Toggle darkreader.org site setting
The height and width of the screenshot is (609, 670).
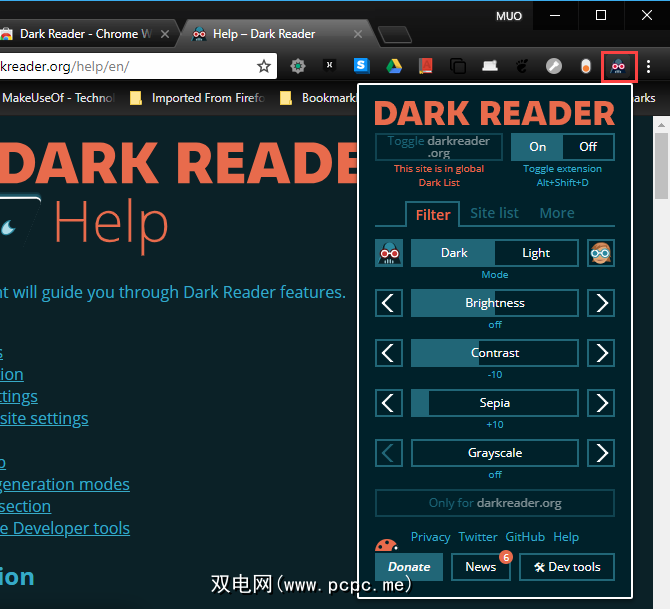(439, 147)
